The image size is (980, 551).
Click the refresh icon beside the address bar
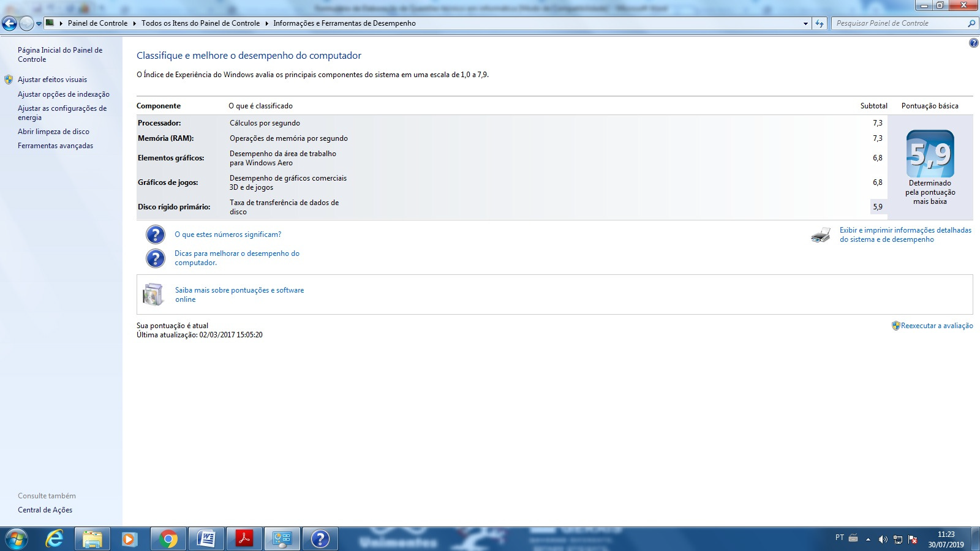tap(820, 23)
